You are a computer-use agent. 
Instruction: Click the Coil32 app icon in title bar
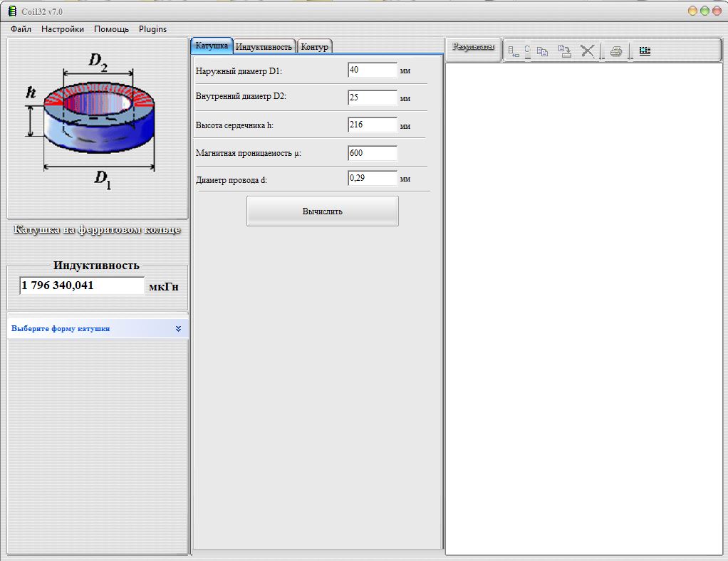11,11
